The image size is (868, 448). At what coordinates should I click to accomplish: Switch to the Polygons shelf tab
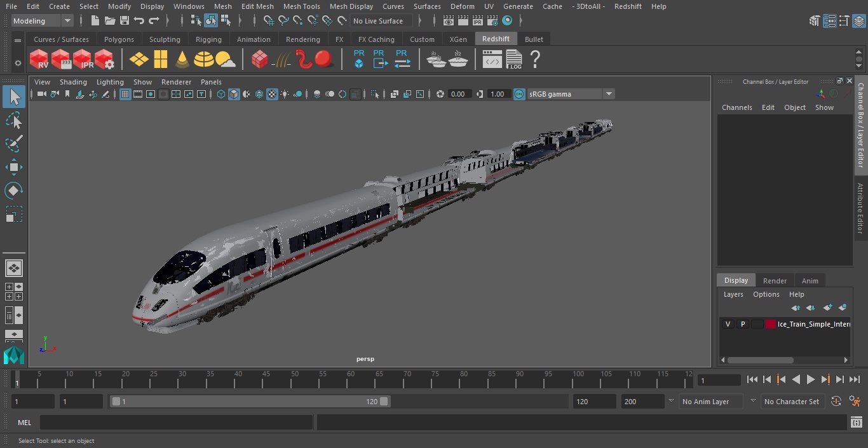(119, 39)
